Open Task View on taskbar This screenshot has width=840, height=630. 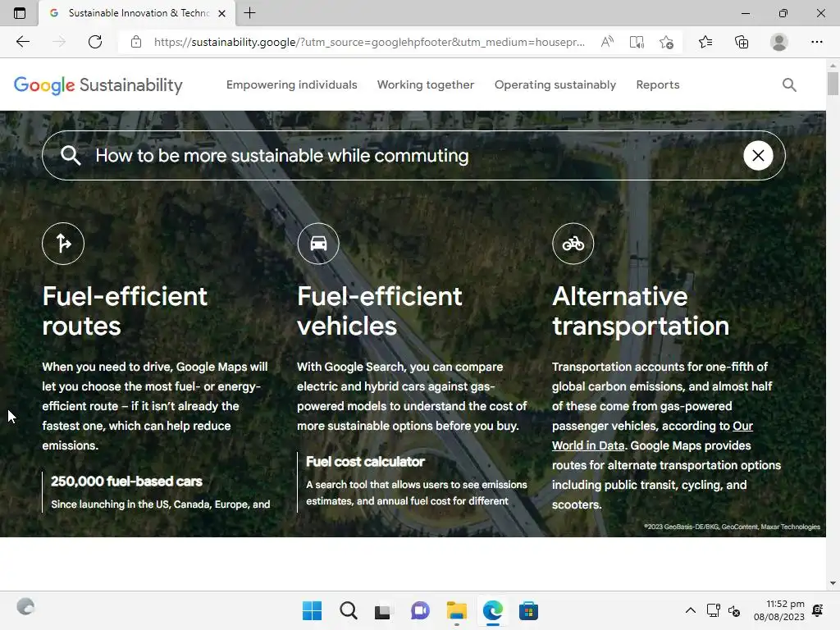tap(382, 610)
